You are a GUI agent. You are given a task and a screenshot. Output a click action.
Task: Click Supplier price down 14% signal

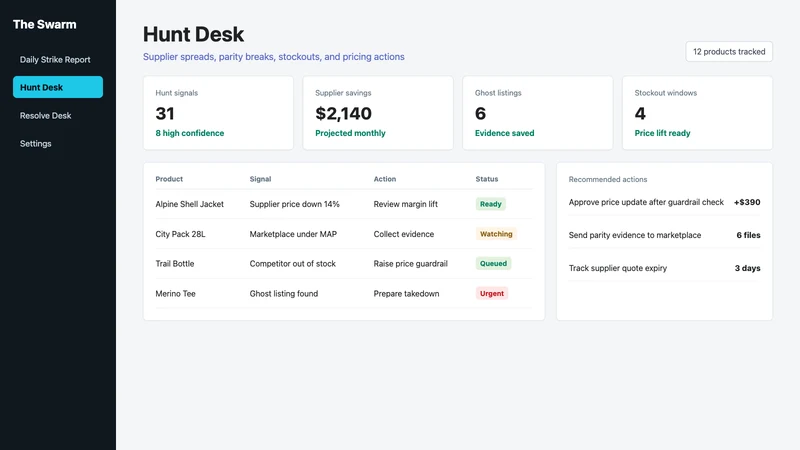pyautogui.click(x=294, y=204)
